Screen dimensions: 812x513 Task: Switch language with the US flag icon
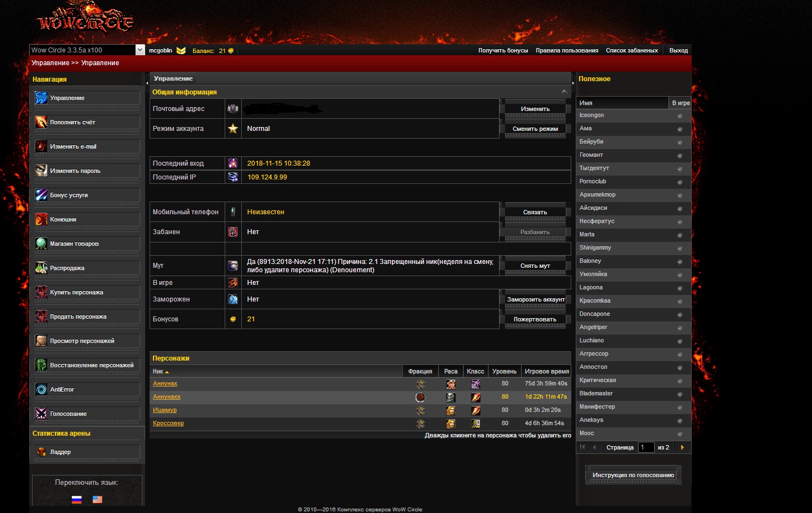97,499
